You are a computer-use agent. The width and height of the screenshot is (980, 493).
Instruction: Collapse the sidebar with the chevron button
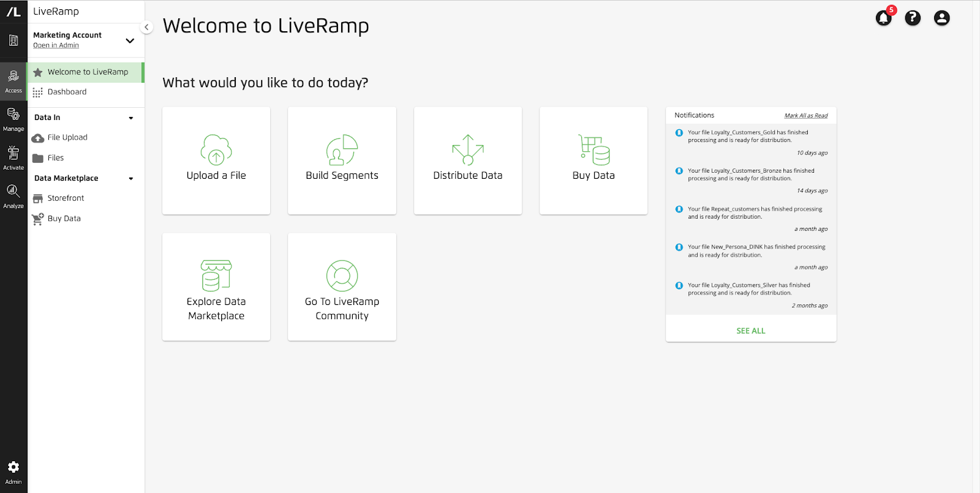click(x=146, y=27)
